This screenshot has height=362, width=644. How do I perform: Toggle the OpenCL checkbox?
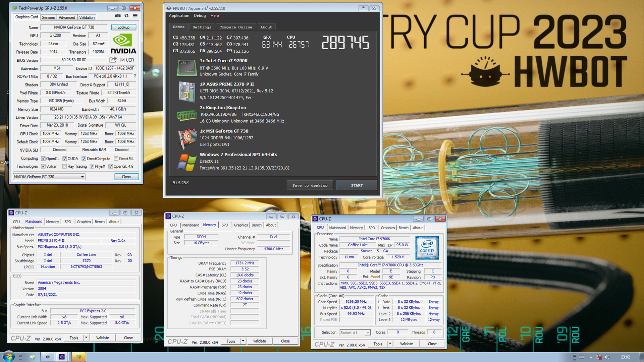coord(43,159)
